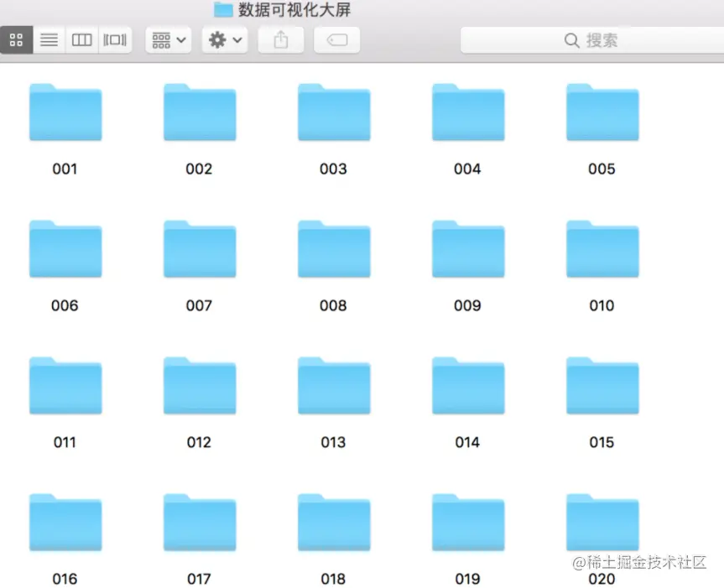Image resolution: width=724 pixels, height=588 pixels.
Task: Select folder icon 014
Action: point(468,385)
